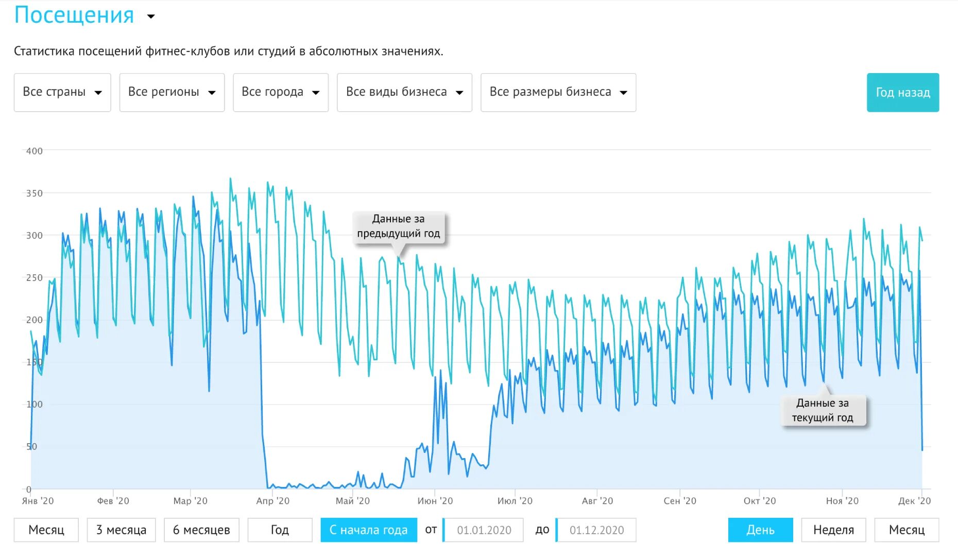Image resolution: width=958 pixels, height=560 pixels.
Task: Expand the Все виды бизнеса filter
Action: [x=404, y=93]
